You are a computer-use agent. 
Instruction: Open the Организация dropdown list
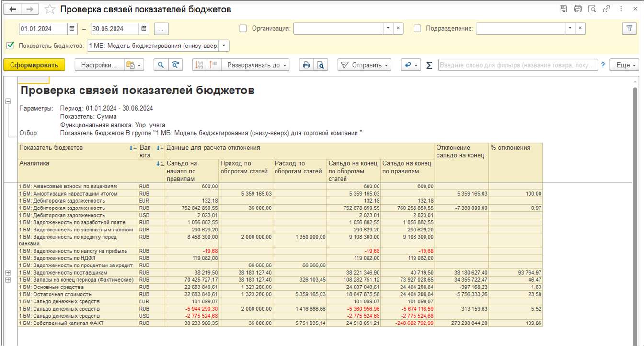[x=388, y=29]
